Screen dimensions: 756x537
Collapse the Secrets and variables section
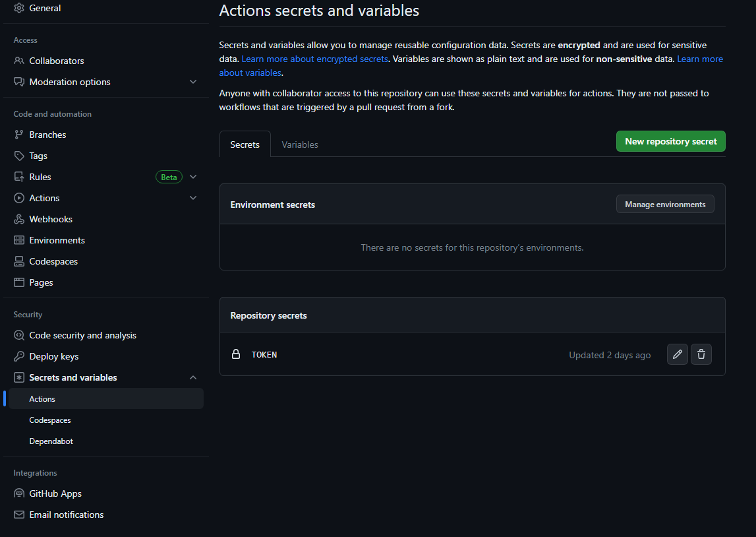pyautogui.click(x=192, y=377)
